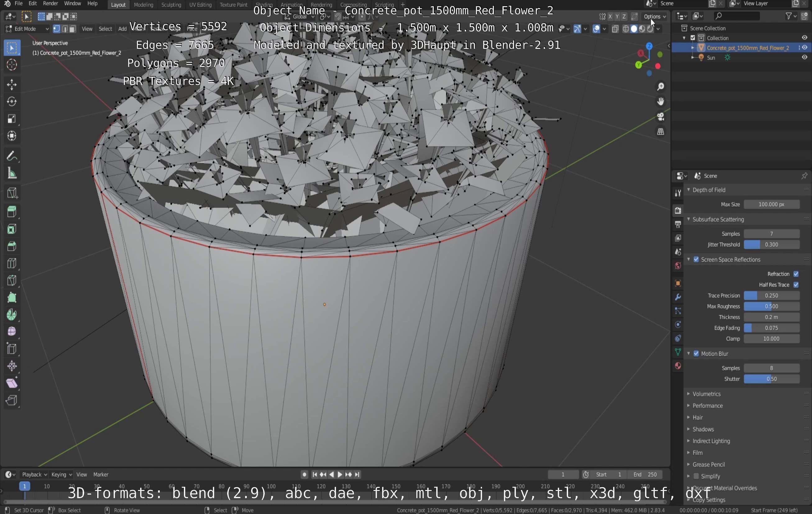Select the Move tool
812x514 pixels.
pos(12,84)
